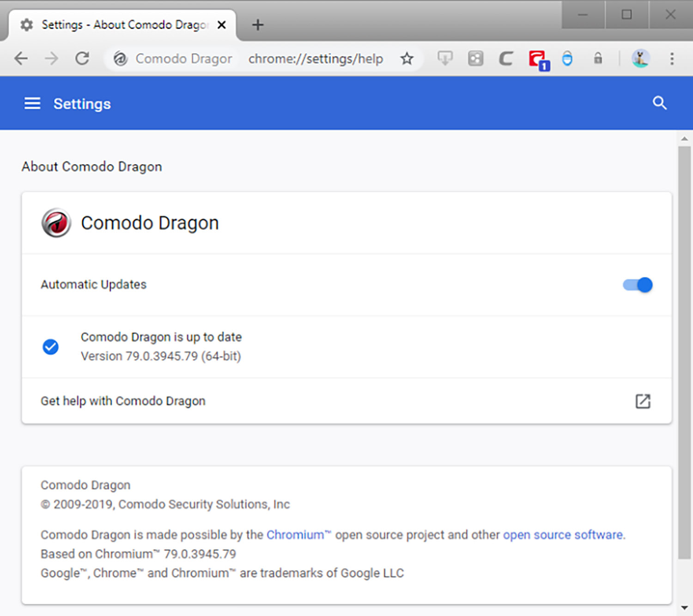Image resolution: width=693 pixels, height=616 pixels.
Task: Open the user profile avatar
Action: [641, 59]
